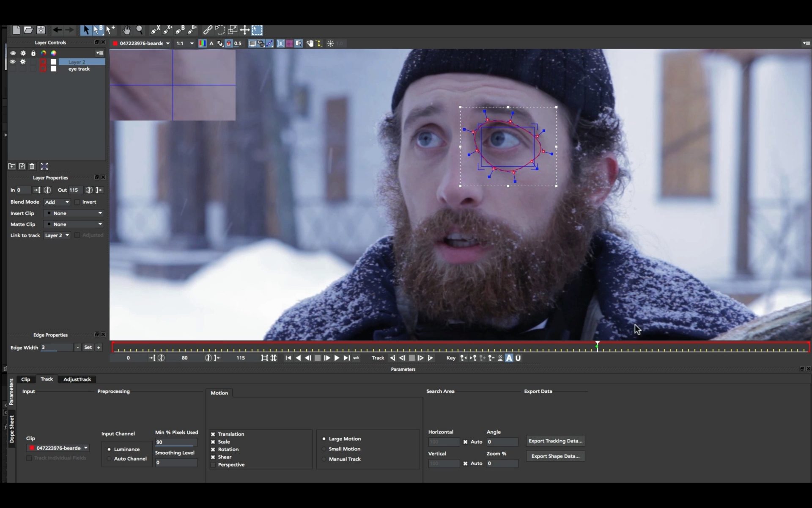The height and width of the screenshot is (508, 812).
Task: Click the Smoothing Level input field
Action: (176, 462)
